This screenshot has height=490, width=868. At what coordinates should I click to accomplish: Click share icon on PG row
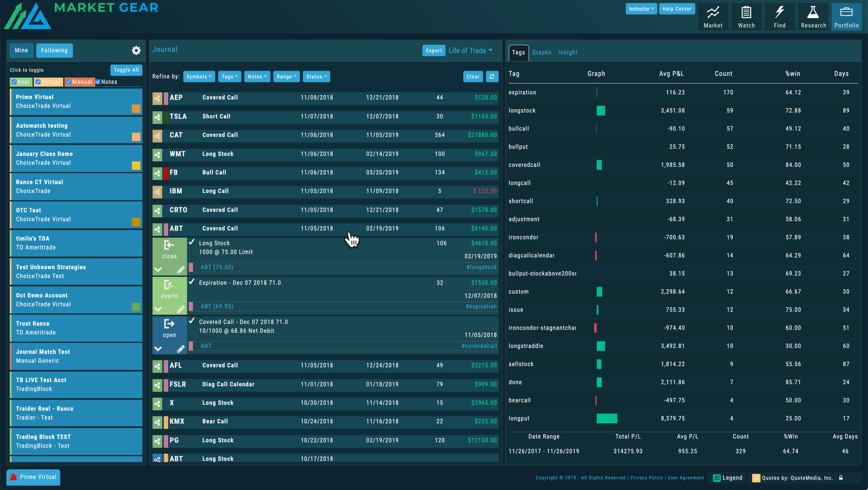[157, 441]
